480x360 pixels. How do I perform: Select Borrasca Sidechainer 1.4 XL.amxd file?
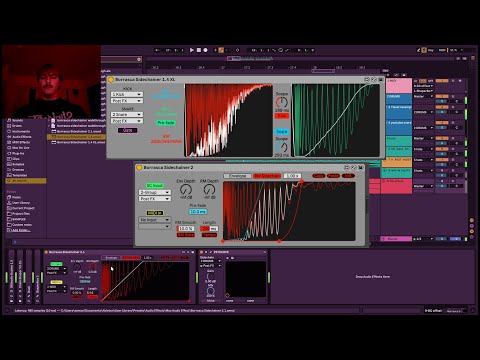[x=78, y=142]
